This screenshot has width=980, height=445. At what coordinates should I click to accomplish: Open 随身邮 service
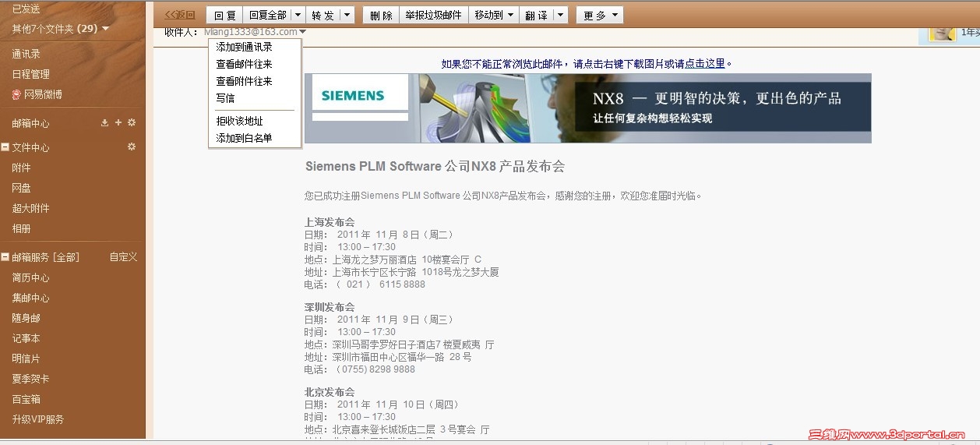click(26, 318)
